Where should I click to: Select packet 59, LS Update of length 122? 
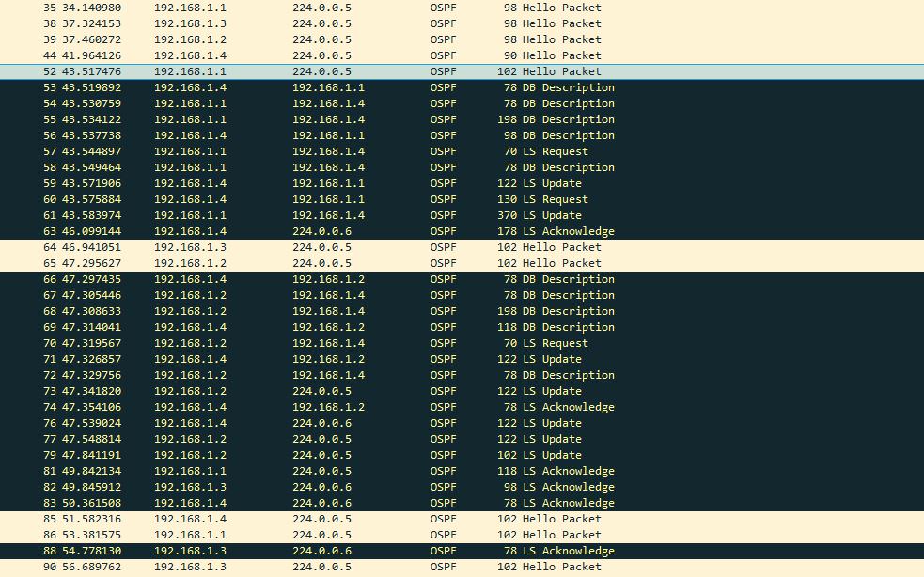(x=282, y=182)
